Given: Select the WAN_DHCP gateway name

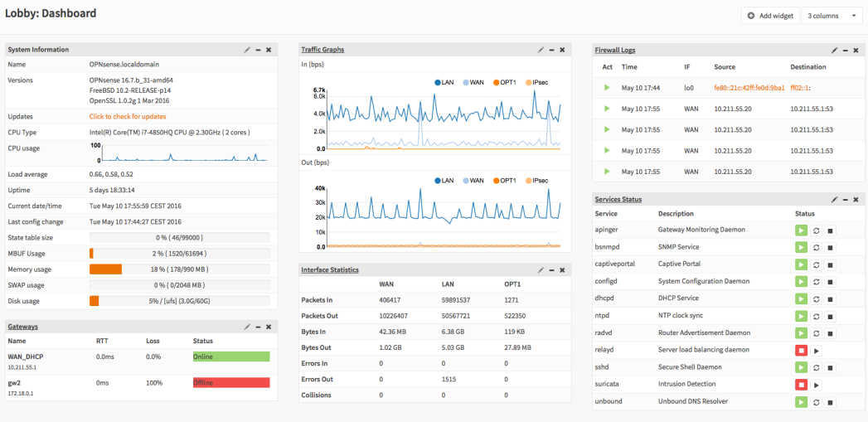Looking at the screenshot, I should click(x=26, y=357).
